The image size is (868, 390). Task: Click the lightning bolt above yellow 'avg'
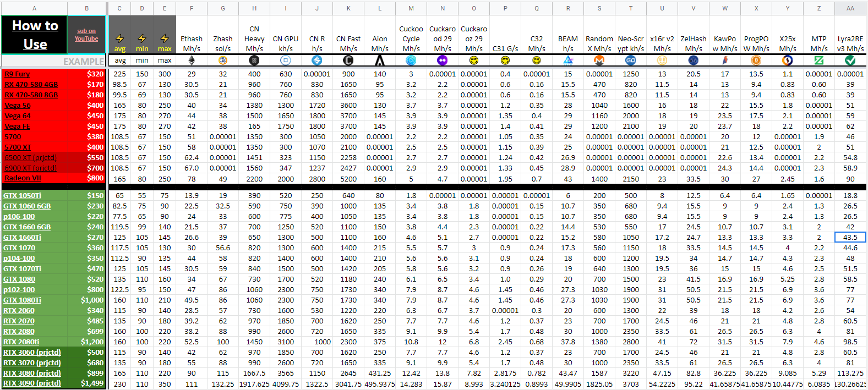[119, 39]
